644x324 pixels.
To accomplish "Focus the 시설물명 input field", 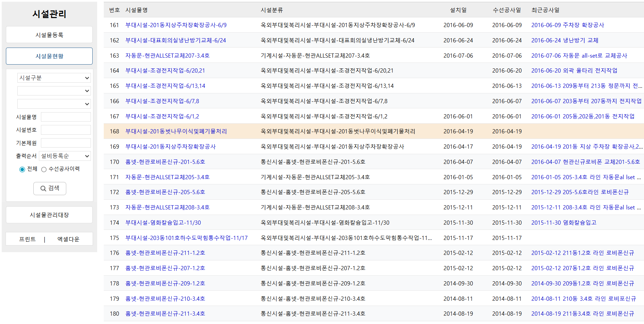I will 66,117.
